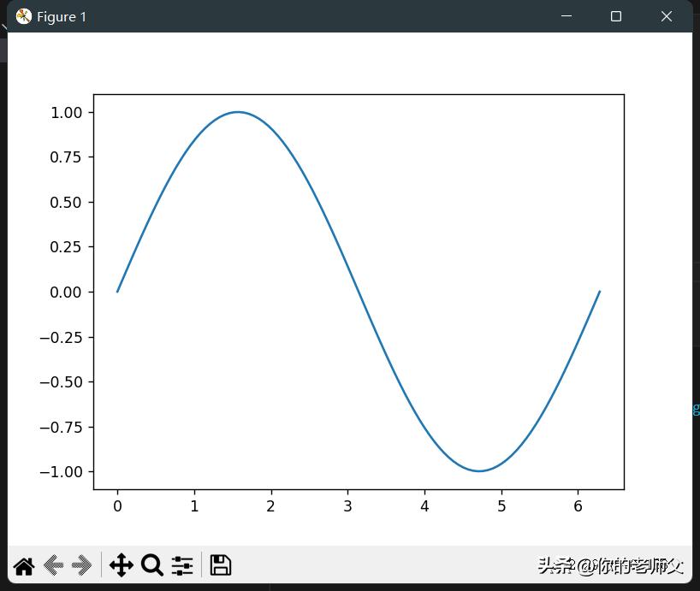
Task: Click the back arrow to go to previous view
Action: [52, 565]
